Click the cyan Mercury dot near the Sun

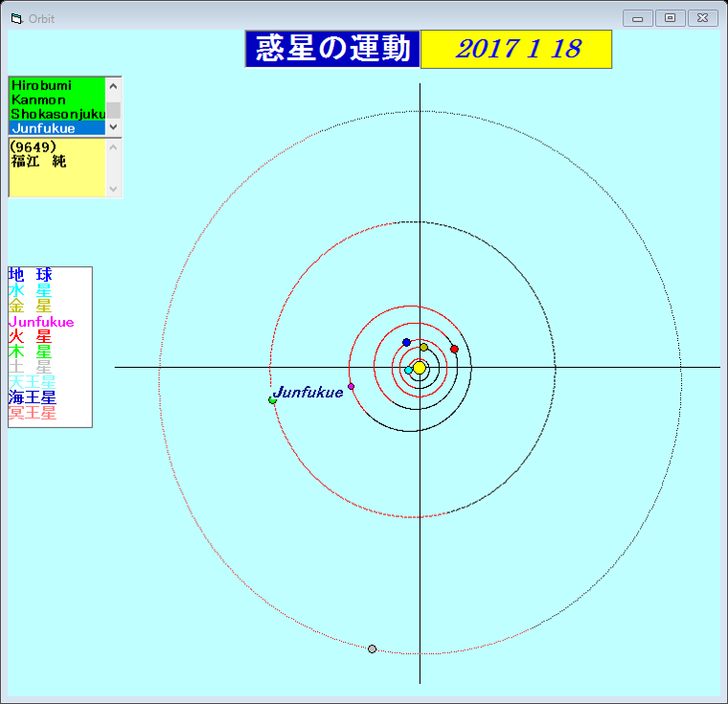point(408,370)
